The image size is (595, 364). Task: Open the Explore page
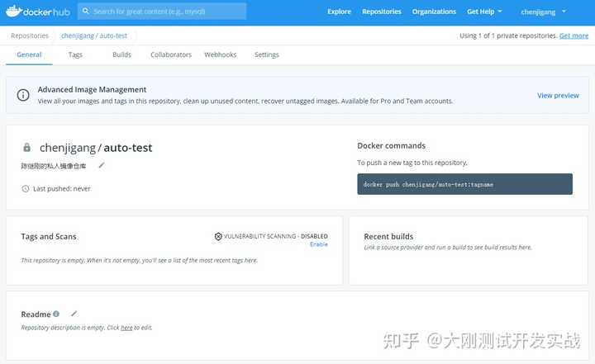click(340, 12)
